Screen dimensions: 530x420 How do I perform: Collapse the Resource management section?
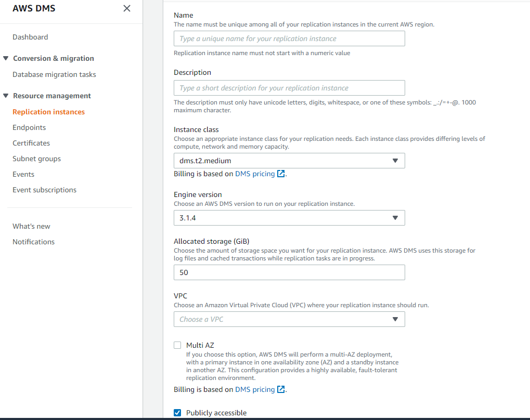6,96
